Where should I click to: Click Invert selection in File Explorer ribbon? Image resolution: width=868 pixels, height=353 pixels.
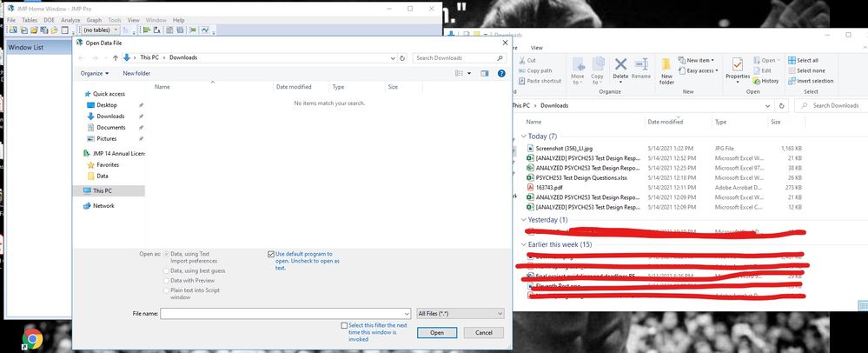[811, 81]
